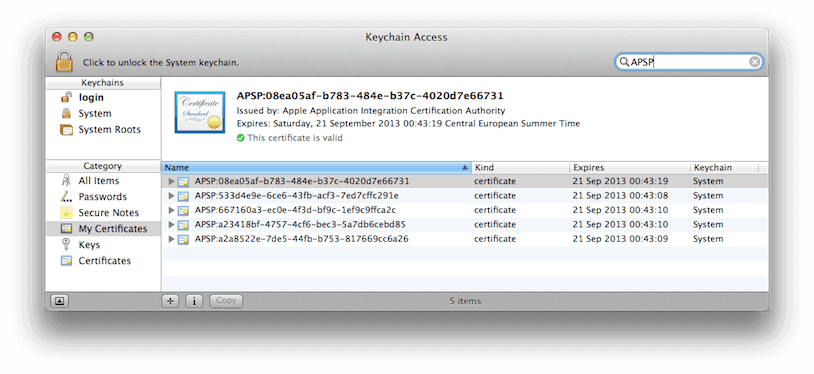Image resolution: width=814 pixels, height=374 pixels.
Task: Sort list by Keychain column
Action: (724, 168)
